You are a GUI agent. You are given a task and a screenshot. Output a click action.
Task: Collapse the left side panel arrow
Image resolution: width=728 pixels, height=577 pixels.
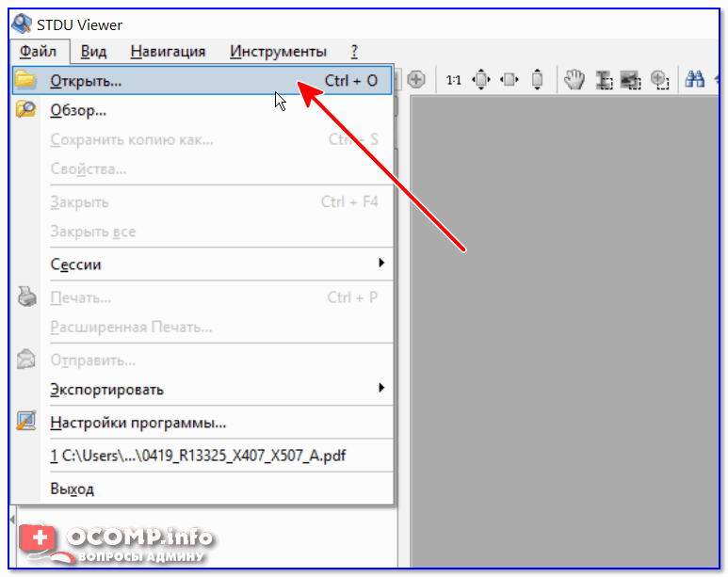(x=12, y=519)
